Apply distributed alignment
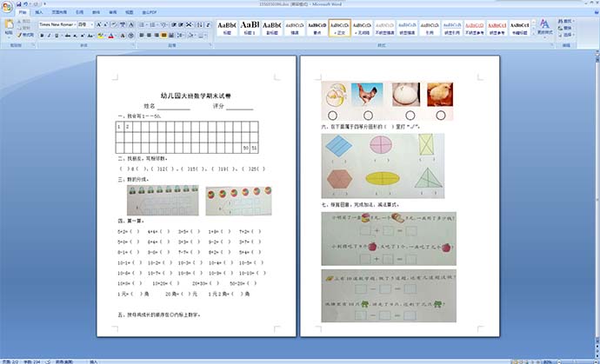600x364 pixels. [x=171, y=36]
